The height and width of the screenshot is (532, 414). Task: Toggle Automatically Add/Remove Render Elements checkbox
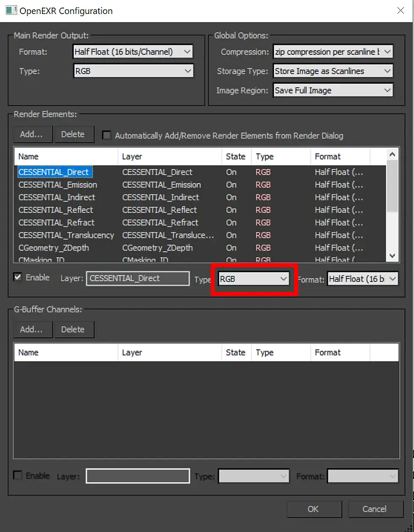(x=107, y=135)
